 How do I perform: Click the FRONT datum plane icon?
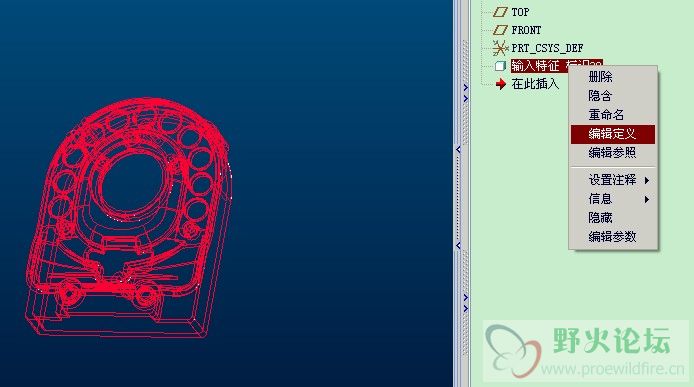500,30
